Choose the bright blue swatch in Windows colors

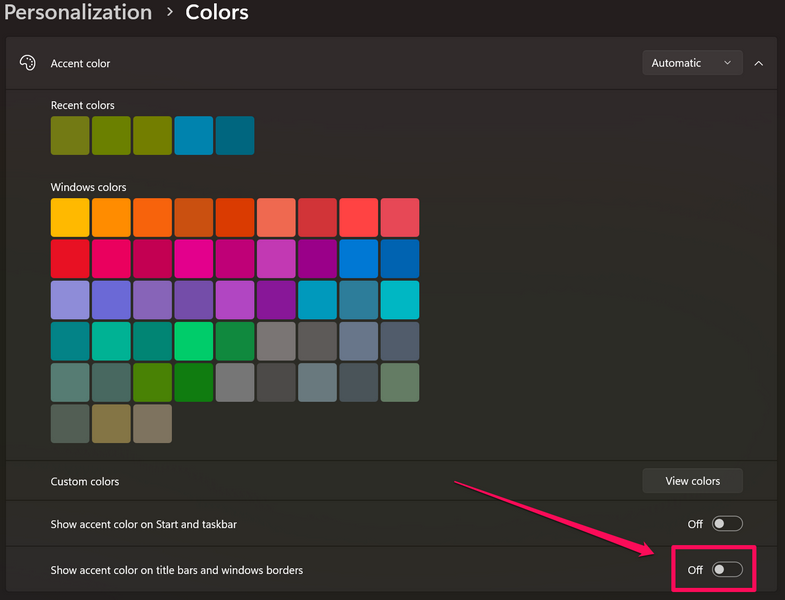coord(359,259)
